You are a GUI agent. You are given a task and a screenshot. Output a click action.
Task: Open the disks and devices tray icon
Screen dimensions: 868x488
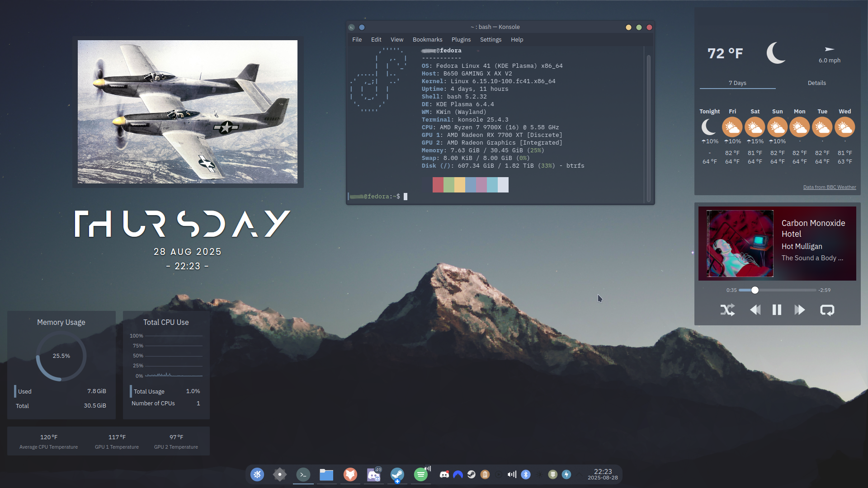pyautogui.click(x=552, y=474)
